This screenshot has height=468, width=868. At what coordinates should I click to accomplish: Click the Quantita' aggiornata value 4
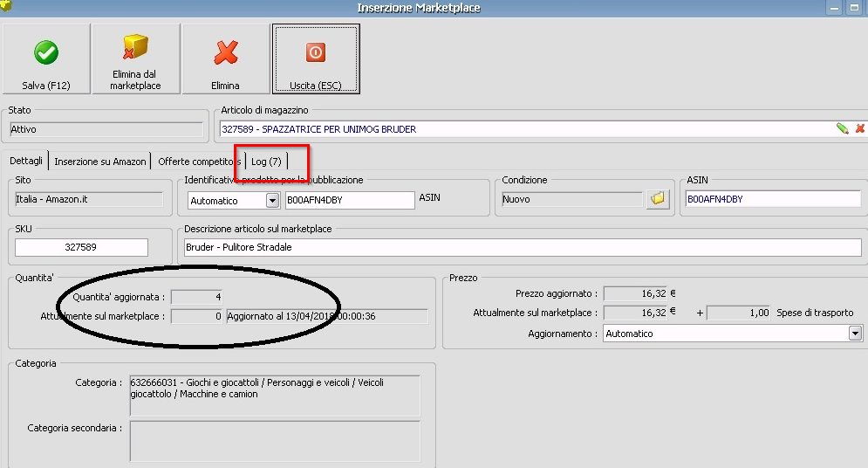[196, 297]
